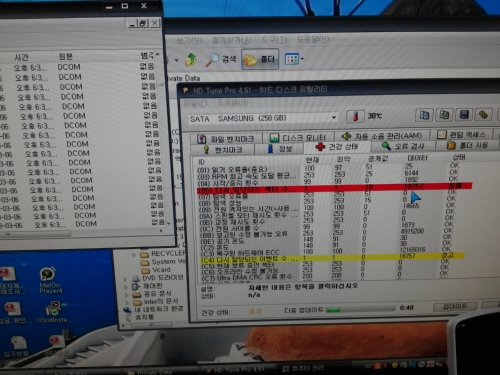Image resolution: width=500 pixels, height=375 pixels.
Task: Open the 폴더 사용 tab
Action: coord(467,145)
